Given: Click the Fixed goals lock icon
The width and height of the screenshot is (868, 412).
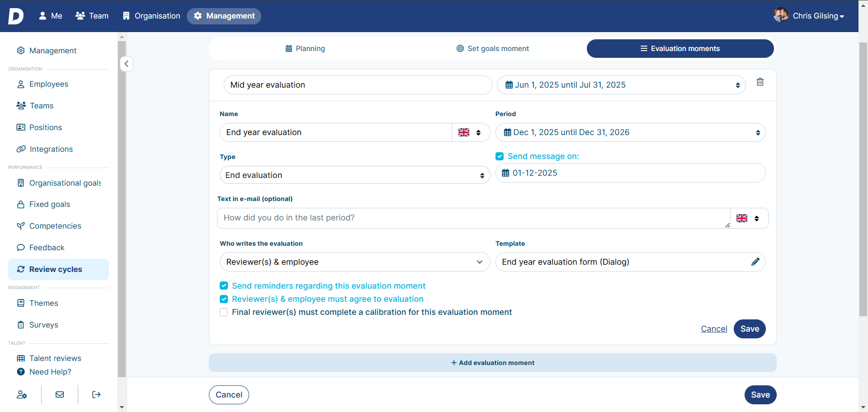Looking at the screenshot, I should coord(21,204).
